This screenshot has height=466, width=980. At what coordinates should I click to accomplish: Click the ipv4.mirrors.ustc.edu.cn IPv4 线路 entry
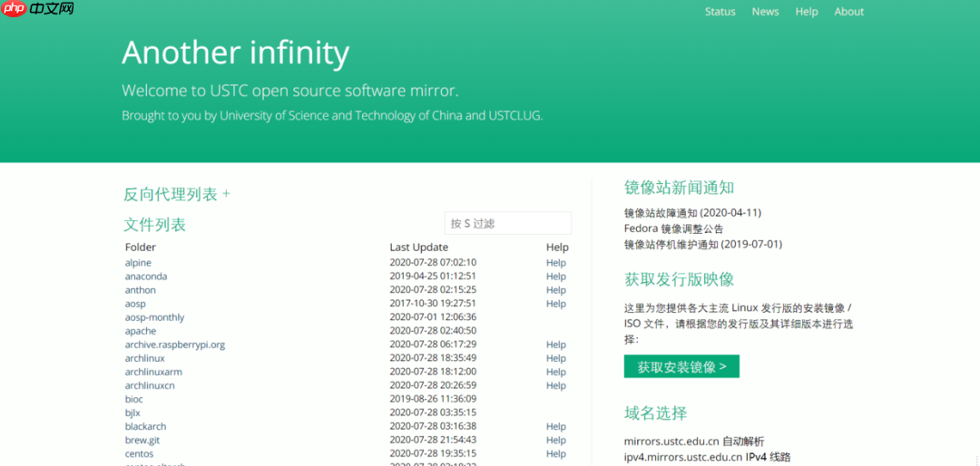(707, 457)
